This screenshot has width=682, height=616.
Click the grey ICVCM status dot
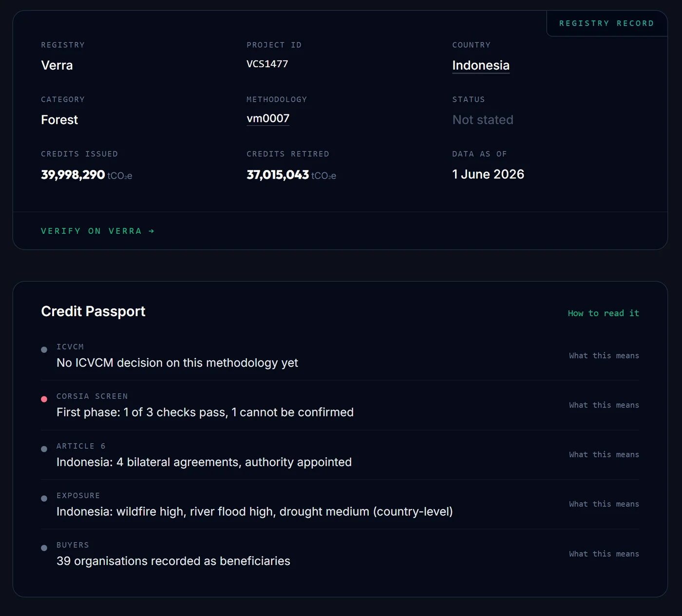click(x=44, y=350)
